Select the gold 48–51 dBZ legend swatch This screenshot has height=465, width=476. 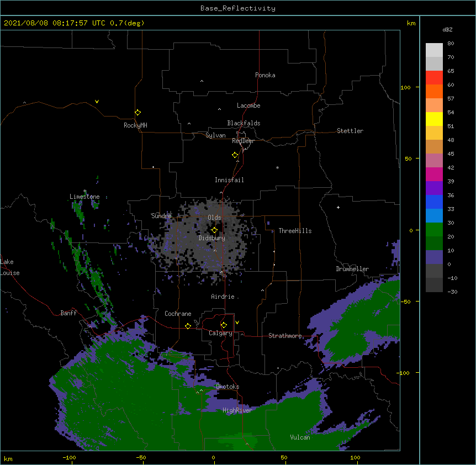tap(434, 133)
